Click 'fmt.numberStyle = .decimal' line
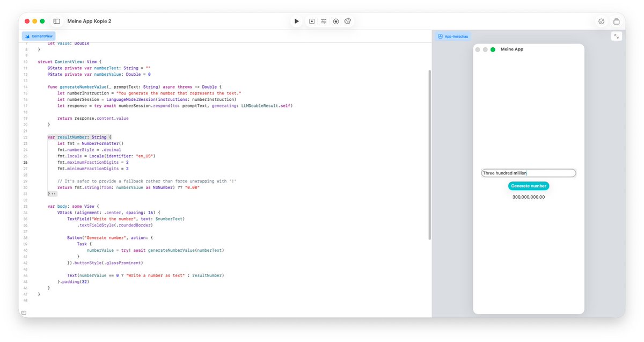The width and height of the screenshot is (644, 342). (89, 150)
